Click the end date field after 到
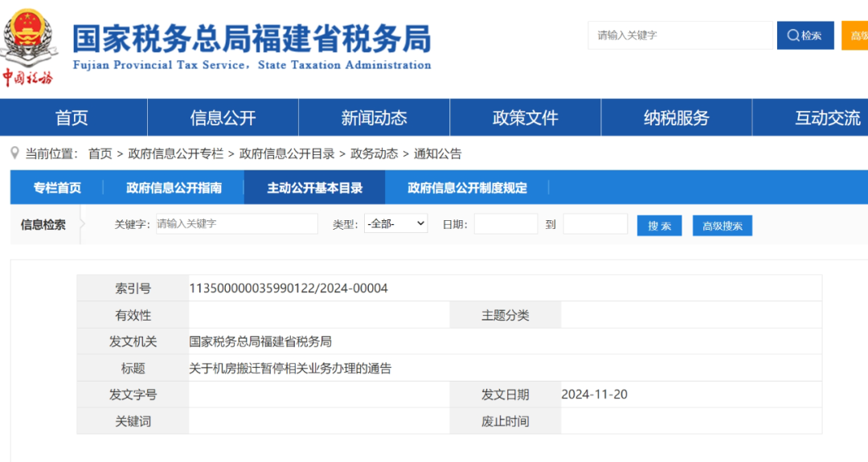The width and height of the screenshot is (868, 462). tap(595, 223)
